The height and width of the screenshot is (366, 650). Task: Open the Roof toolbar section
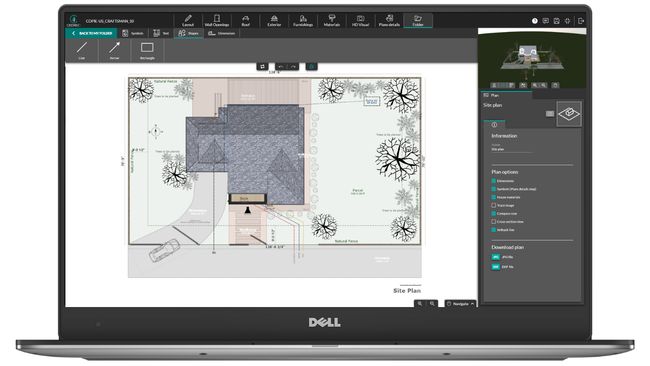pyautogui.click(x=246, y=20)
